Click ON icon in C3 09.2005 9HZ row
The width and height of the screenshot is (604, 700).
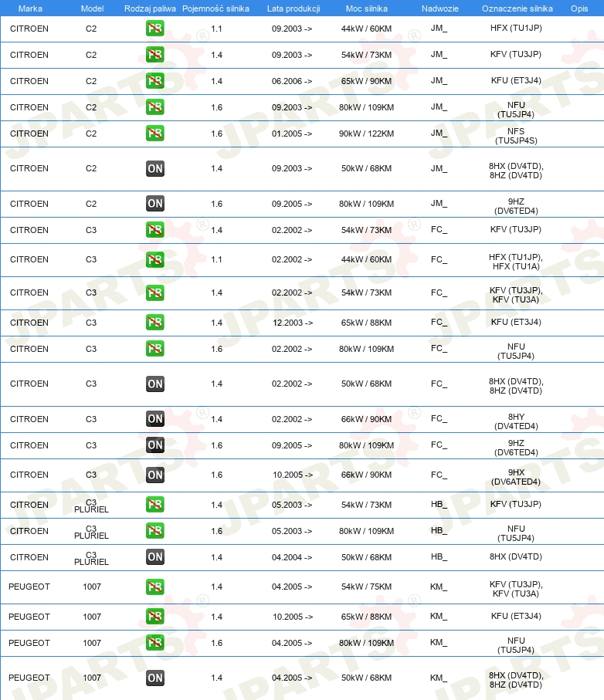(155, 445)
